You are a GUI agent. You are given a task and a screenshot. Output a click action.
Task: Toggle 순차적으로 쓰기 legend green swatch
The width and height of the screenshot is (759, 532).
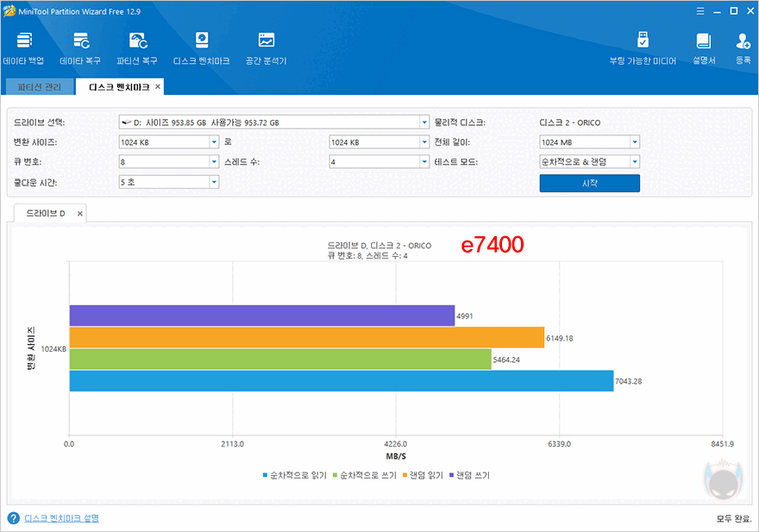(335, 475)
